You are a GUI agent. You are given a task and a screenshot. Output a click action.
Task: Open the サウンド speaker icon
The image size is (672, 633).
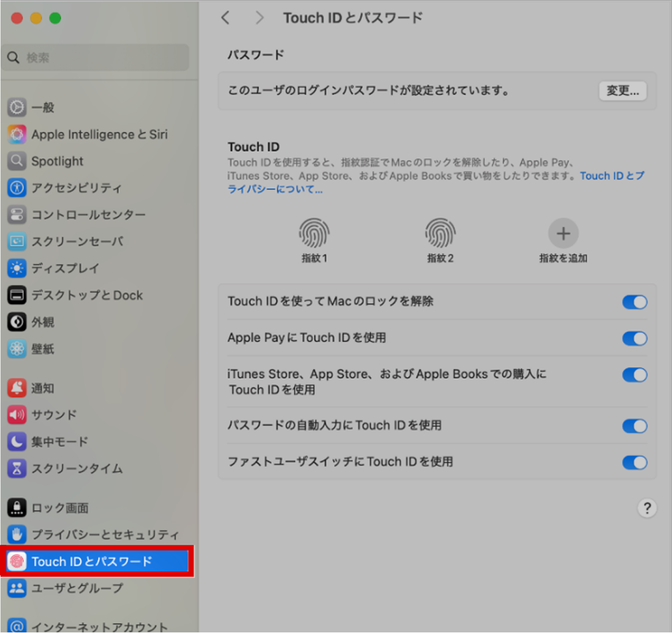coord(17,415)
